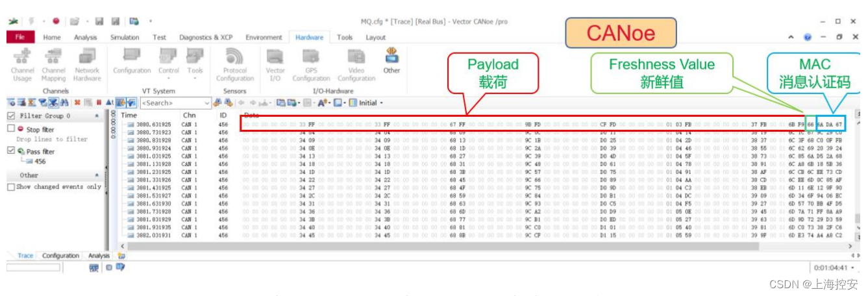The width and height of the screenshot is (868, 296).
Task: Check 'Show changed events only'
Action: 10,187
